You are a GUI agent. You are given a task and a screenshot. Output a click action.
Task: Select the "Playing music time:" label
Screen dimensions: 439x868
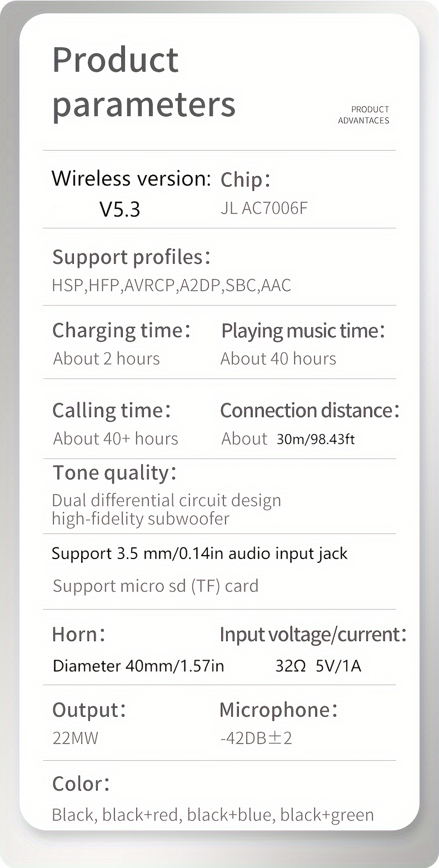click(303, 331)
